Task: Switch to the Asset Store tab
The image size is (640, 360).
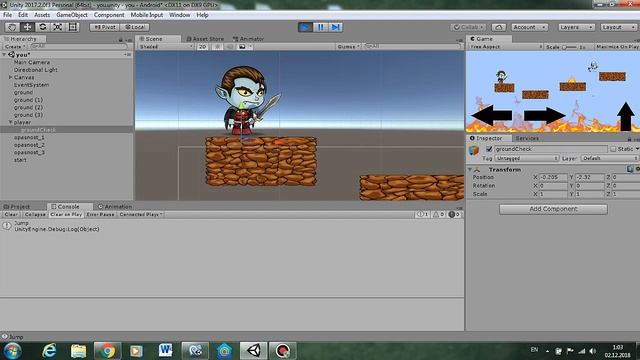Action: pos(205,39)
